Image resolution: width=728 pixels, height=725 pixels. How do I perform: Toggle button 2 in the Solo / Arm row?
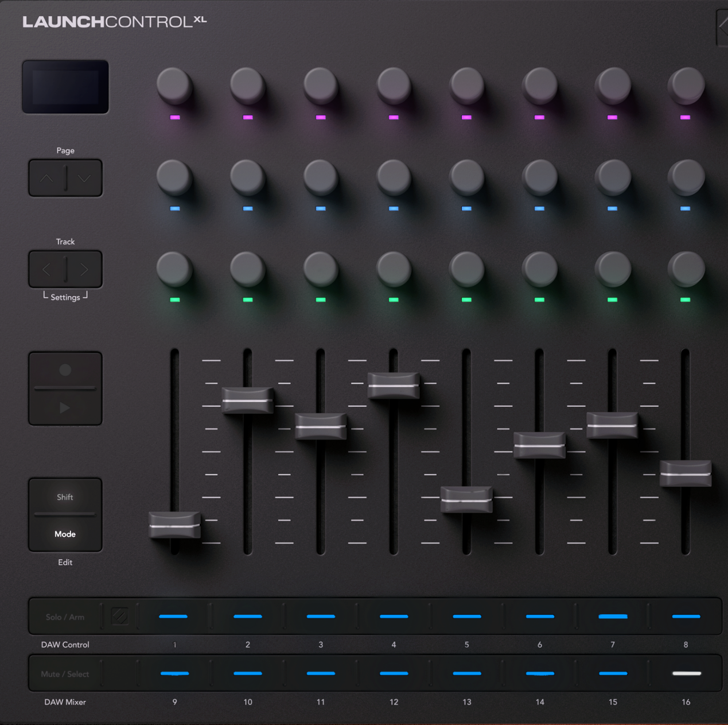click(x=248, y=617)
